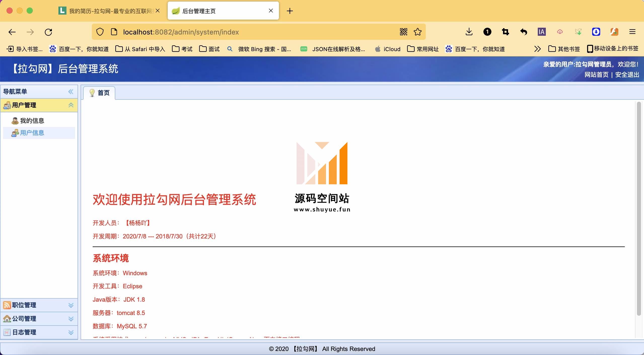Open the 面试 bookmark folder
The height and width of the screenshot is (355, 644).
[209, 49]
